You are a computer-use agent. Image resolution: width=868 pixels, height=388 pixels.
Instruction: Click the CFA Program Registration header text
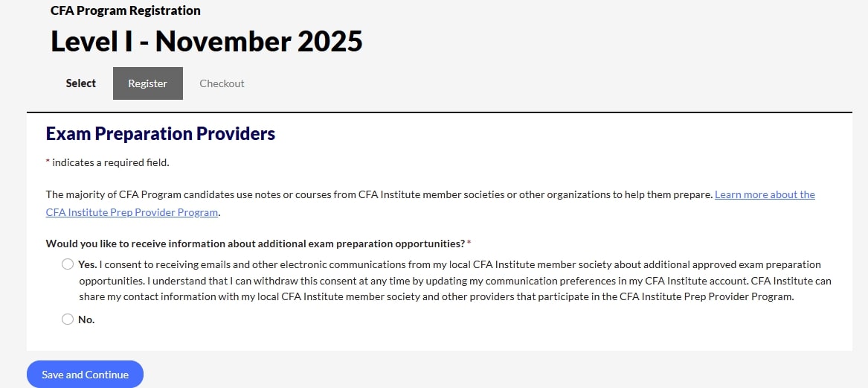pos(126,10)
